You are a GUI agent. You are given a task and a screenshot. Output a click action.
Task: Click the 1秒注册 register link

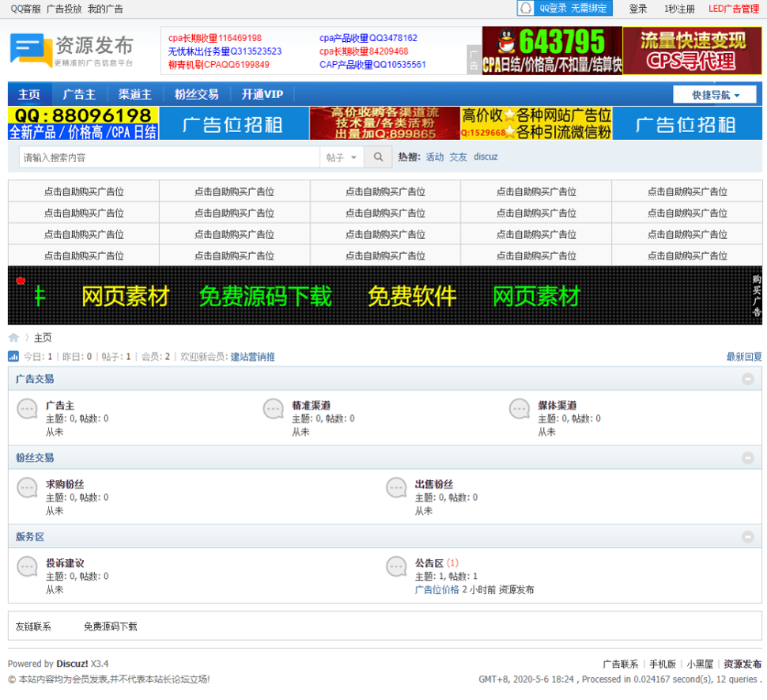pyautogui.click(x=679, y=9)
